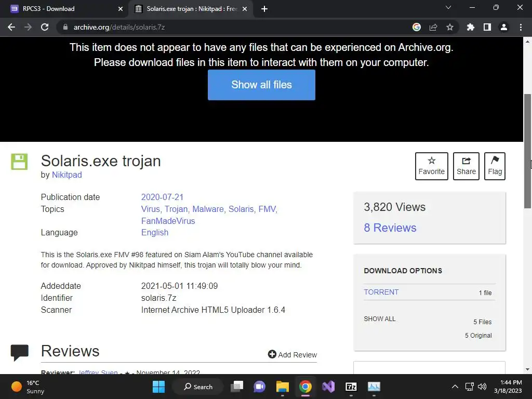Open the Malware topic link
The image size is (532, 399).
[x=208, y=209]
